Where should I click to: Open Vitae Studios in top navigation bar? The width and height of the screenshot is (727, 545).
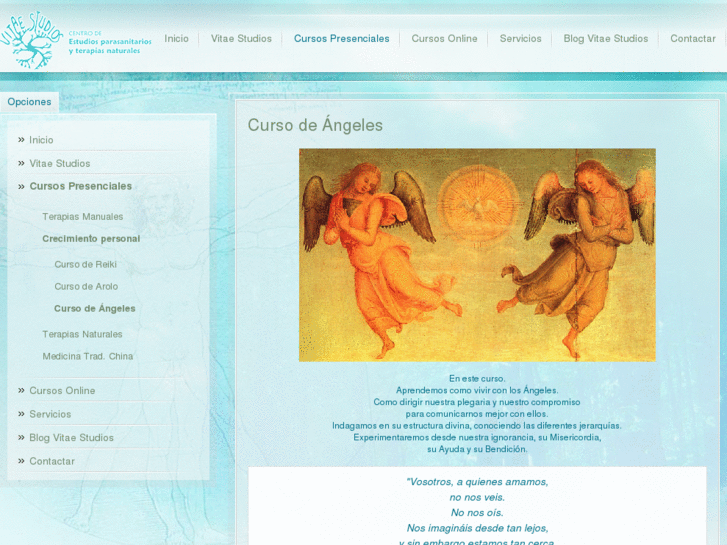click(241, 38)
